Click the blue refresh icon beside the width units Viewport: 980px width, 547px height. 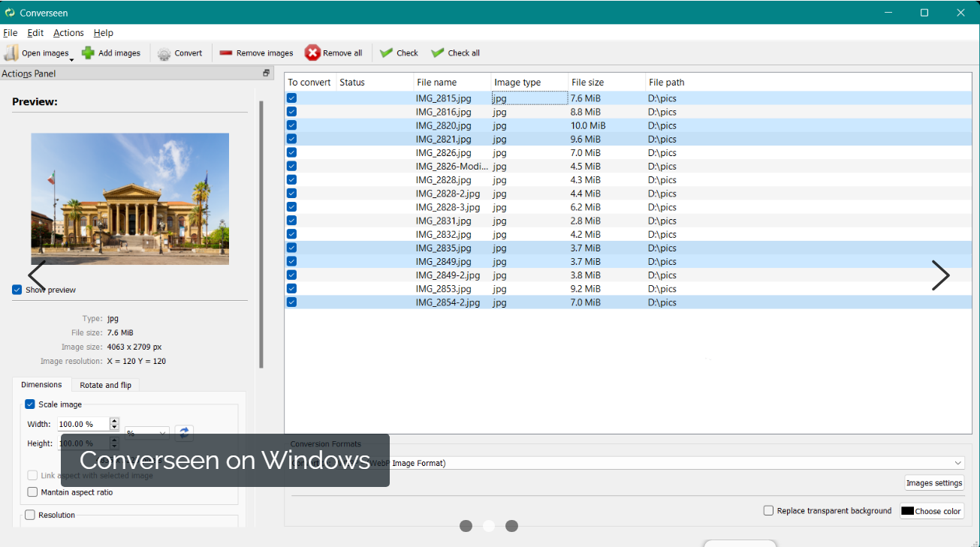click(x=184, y=433)
